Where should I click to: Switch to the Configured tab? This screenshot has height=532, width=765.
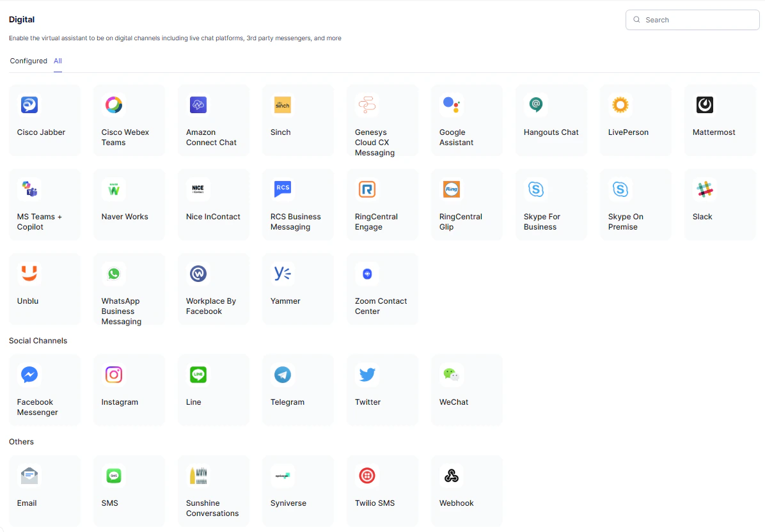pos(28,61)
